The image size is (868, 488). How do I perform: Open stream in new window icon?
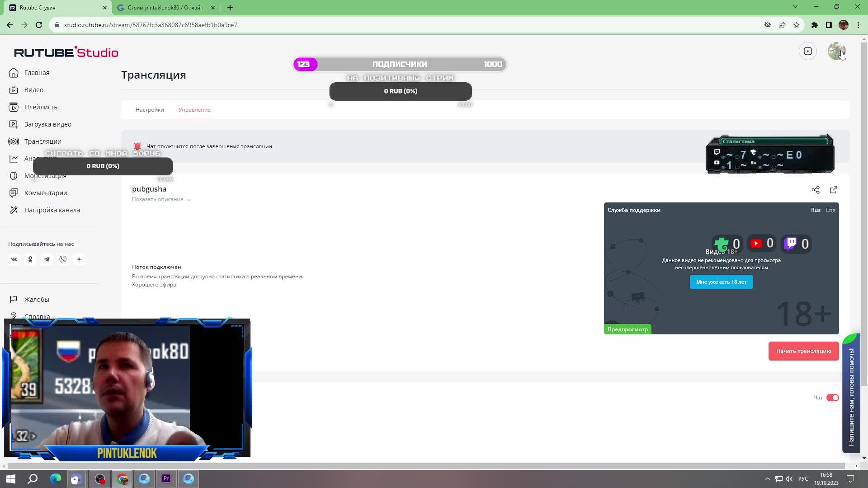click(833, 190)
